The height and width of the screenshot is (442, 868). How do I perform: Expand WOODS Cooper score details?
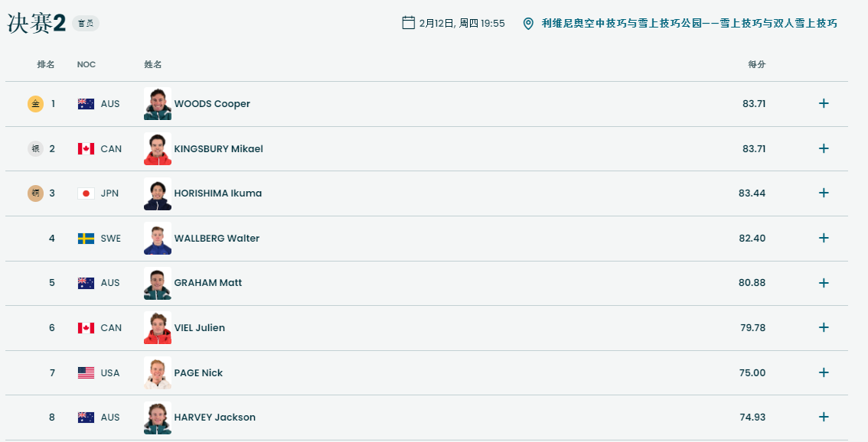coord(824,103)
